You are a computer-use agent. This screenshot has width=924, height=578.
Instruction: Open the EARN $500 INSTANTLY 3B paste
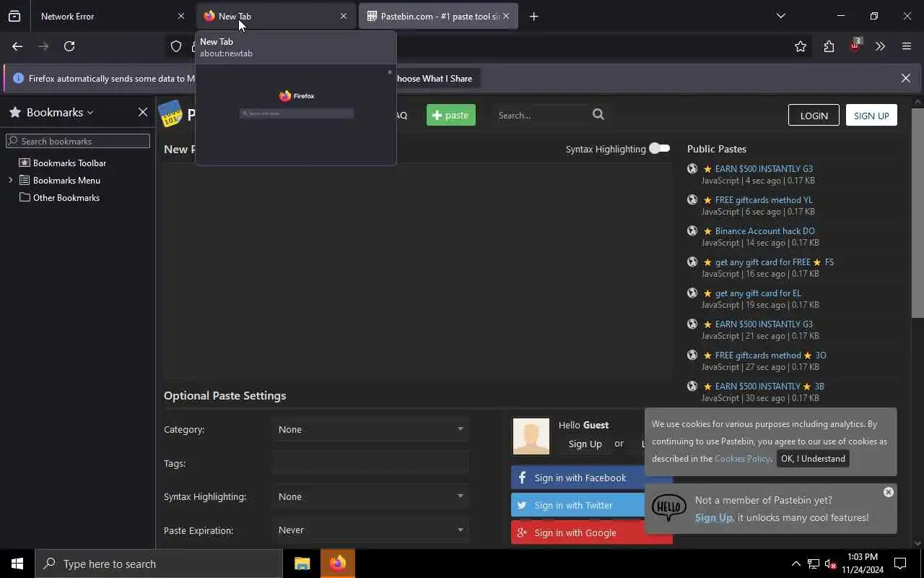770,387
